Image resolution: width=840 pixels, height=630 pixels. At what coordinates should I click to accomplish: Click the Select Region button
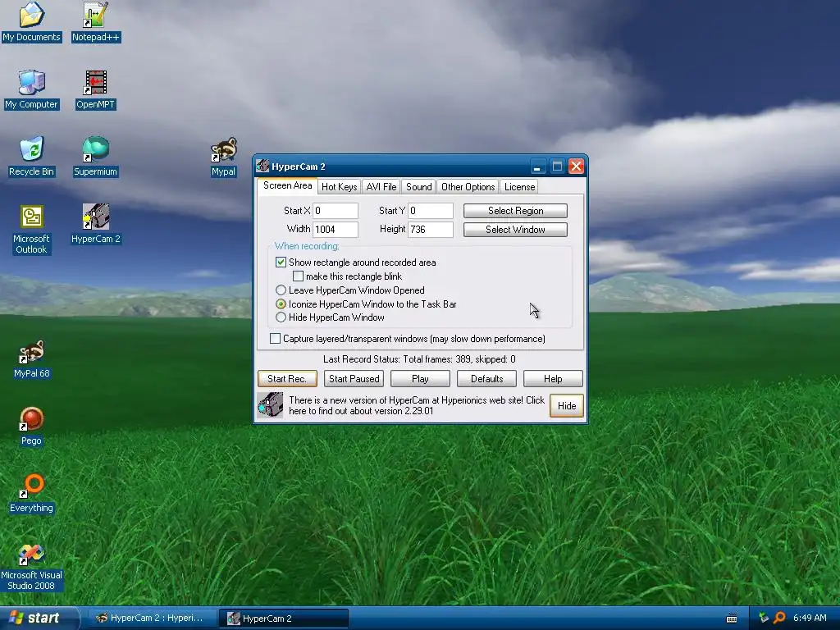pyautogui.click(x=515, y=211)
